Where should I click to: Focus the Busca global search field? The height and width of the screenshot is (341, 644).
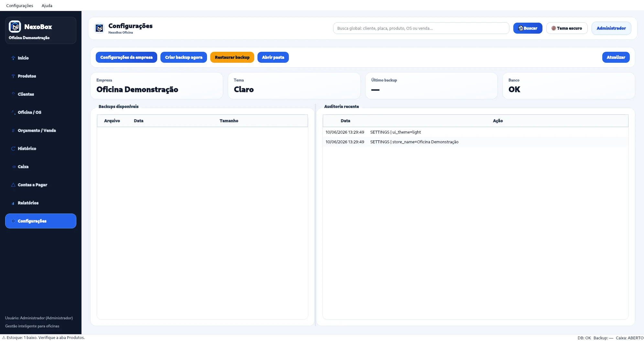(x=421, y=28)
